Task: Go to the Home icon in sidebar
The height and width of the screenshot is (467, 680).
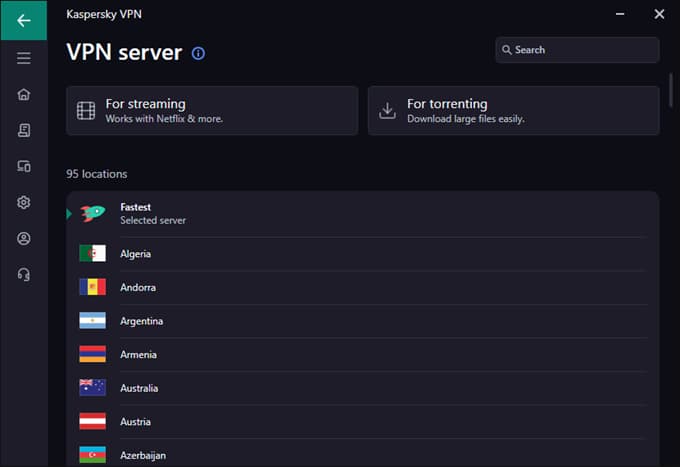Action: coord(24,94)
